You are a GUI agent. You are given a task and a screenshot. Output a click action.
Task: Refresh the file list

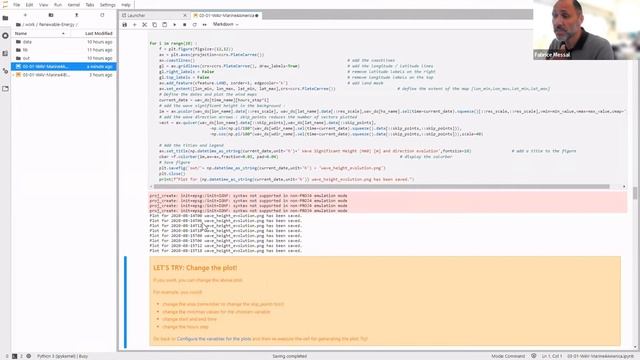(102, 15)
